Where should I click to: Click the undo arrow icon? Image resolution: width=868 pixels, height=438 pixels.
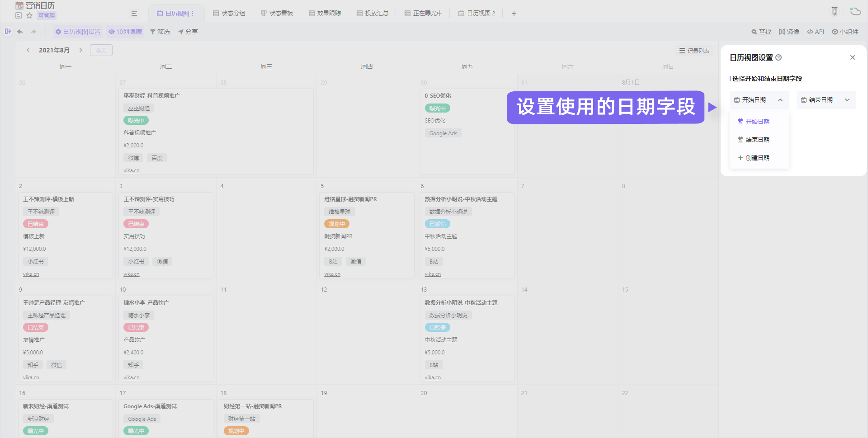(x=20, y=32)
